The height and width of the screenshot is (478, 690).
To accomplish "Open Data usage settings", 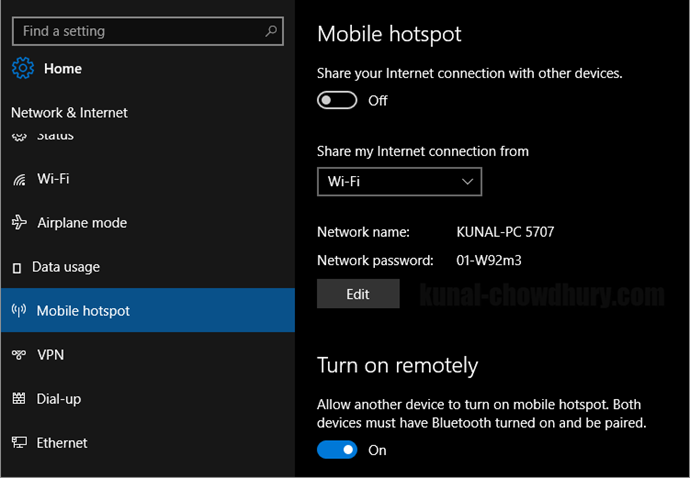I will [148, 267].
